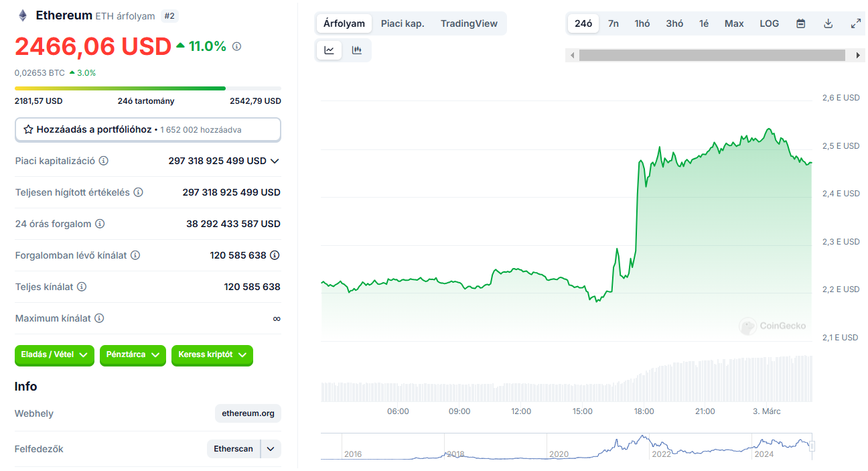
Task: Open the Eladás / Vétel dropdown
Action: (55, 354)
